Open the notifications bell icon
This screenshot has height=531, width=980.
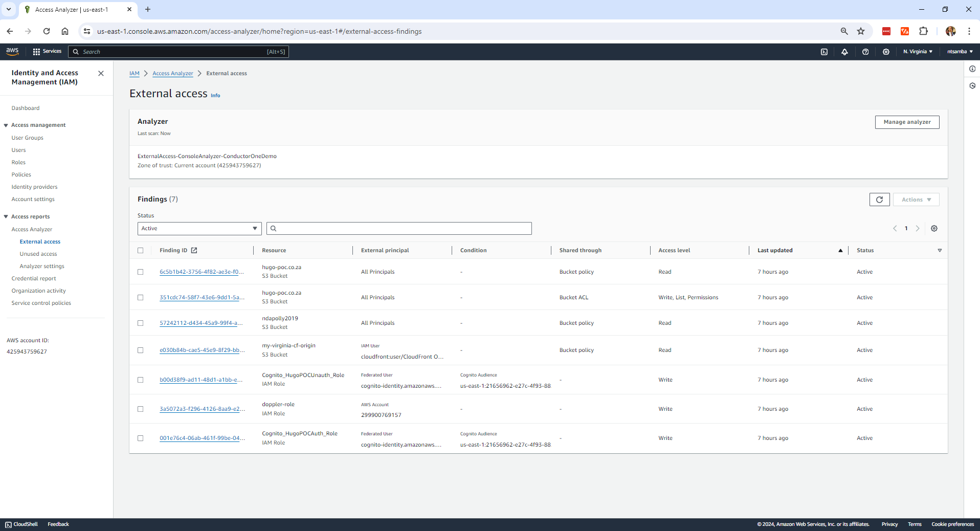point(844,52)
